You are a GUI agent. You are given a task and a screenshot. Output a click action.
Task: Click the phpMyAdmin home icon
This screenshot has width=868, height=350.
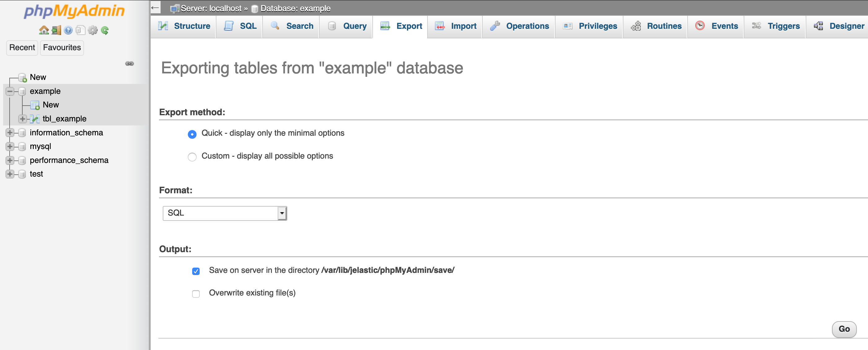(x=44, y=30)
